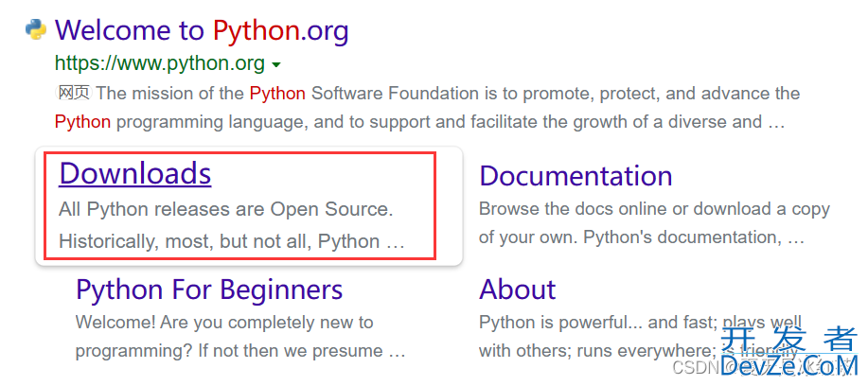Open the Documentation sitelink
The width and height of the screenshot is (868, 386).
click(x=576, y=176)
